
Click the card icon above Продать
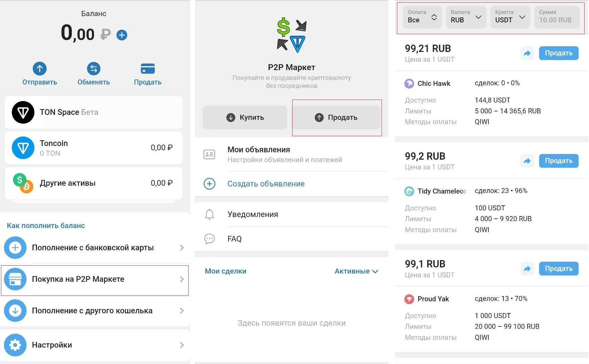148,68
